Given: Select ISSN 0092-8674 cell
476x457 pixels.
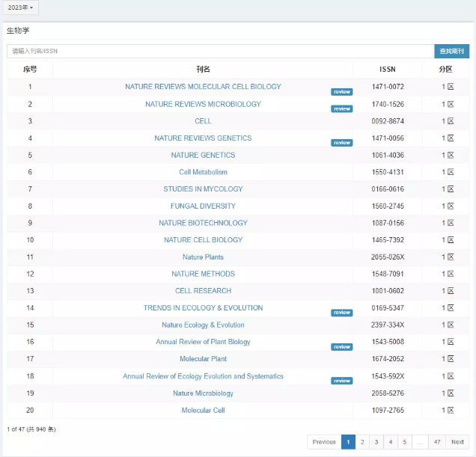Looking at the screenshot, I should pyautogui.click(x=388, y=121).
